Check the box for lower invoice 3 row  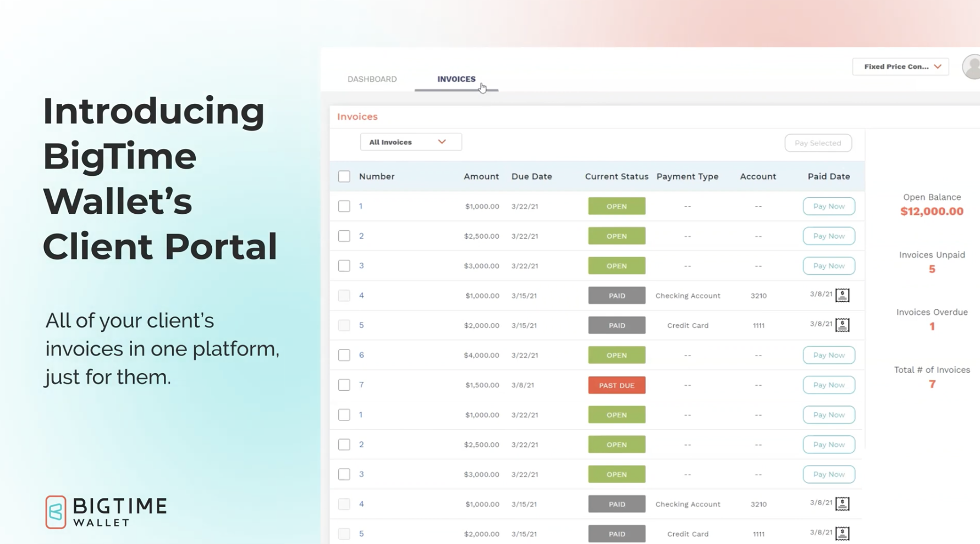[344, 474]
